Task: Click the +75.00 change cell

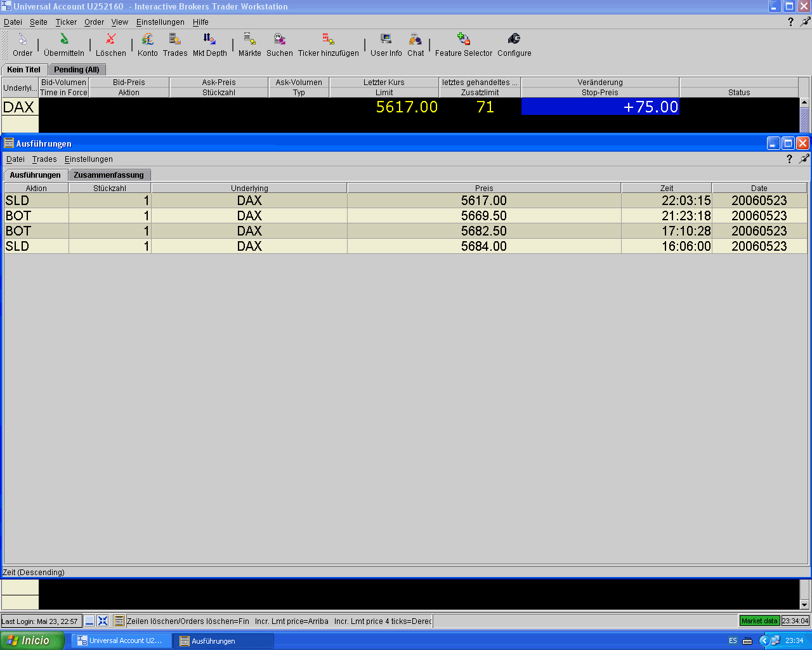Action: click(x=600, y=107)
